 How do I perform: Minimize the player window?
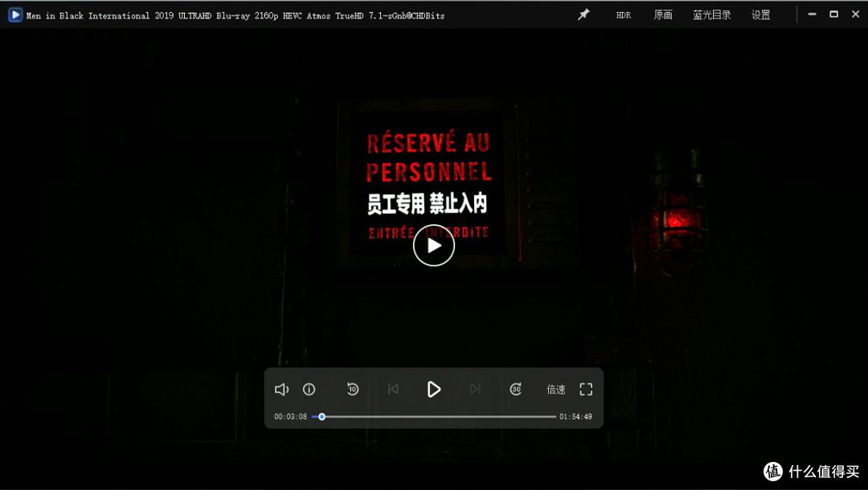click(812, 14)
